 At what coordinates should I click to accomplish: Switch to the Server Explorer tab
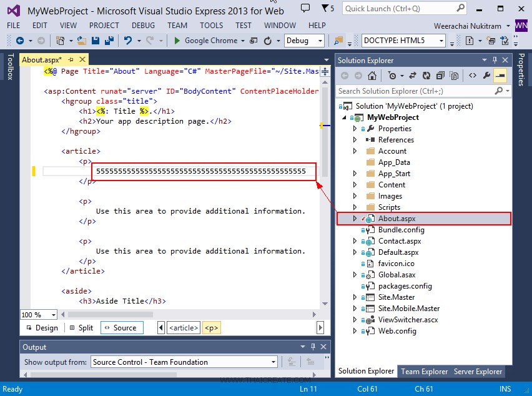tap(478, 372)
